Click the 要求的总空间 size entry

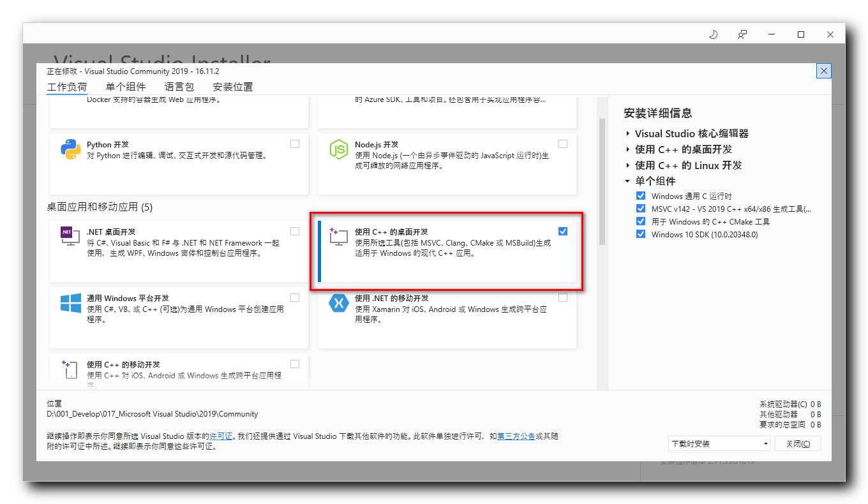(x=790, y=424)
